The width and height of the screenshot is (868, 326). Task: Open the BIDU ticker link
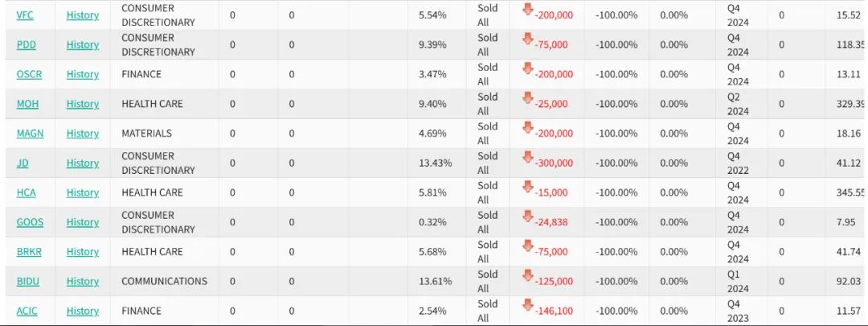(x=27, y=282)
